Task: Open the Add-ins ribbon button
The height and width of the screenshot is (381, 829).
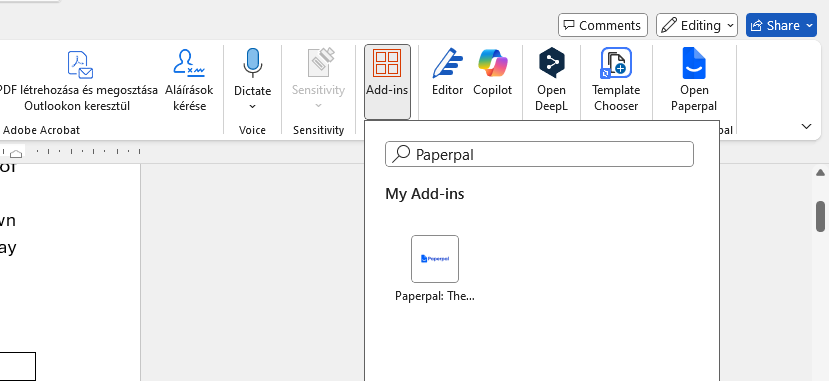Action: [387, 81]
